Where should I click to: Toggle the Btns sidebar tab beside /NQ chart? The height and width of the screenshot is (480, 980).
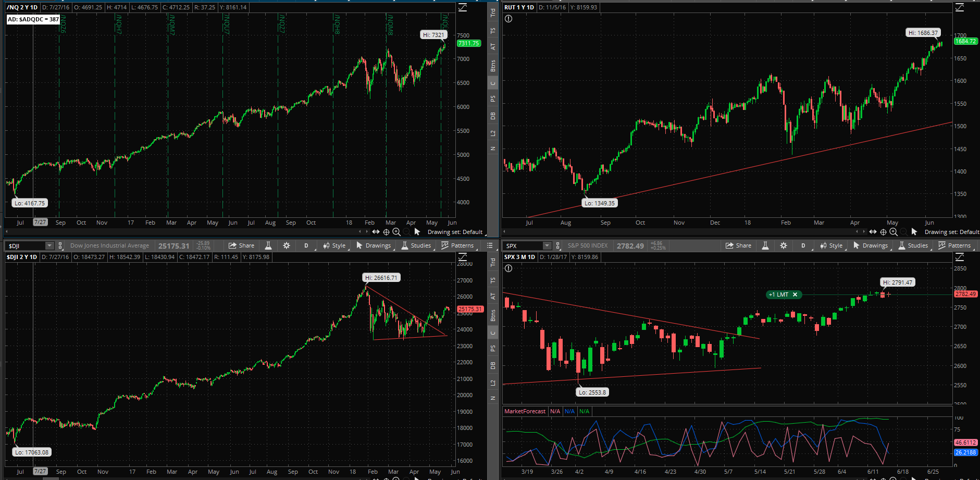coord(493,66)
